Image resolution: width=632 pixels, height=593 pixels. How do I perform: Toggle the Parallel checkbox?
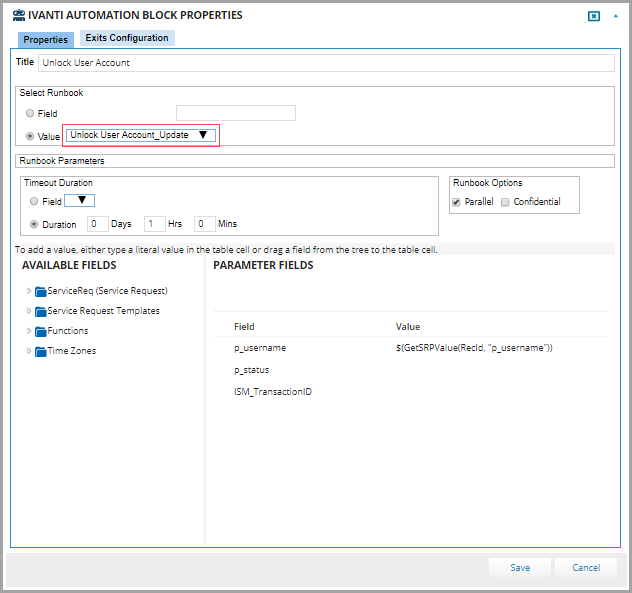pos(457,202)
